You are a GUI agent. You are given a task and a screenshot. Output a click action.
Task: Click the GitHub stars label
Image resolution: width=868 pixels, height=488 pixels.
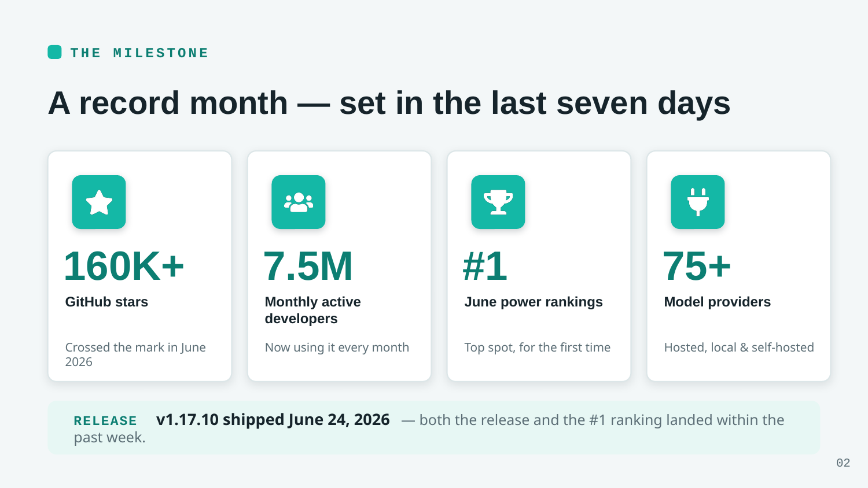(106, 302)
